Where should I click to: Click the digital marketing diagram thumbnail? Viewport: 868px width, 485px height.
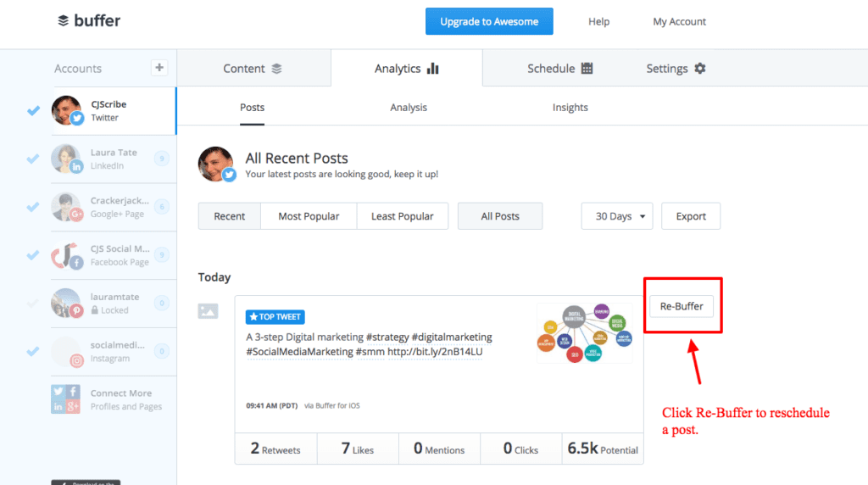point(585,332)
